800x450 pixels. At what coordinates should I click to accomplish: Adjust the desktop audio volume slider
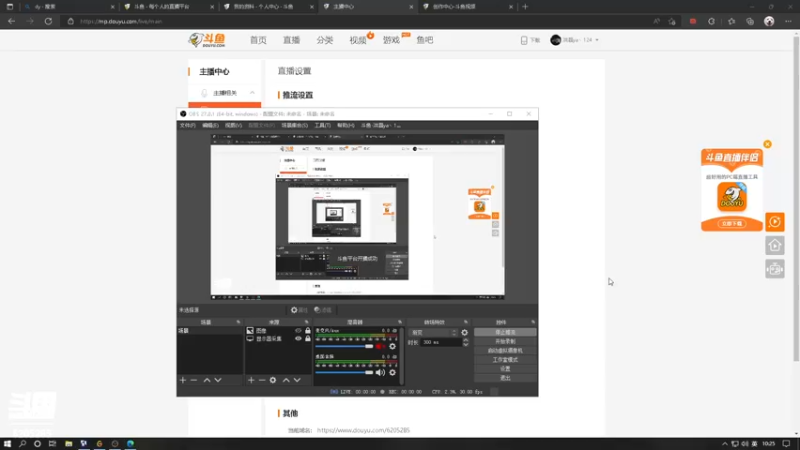(344, 372)
